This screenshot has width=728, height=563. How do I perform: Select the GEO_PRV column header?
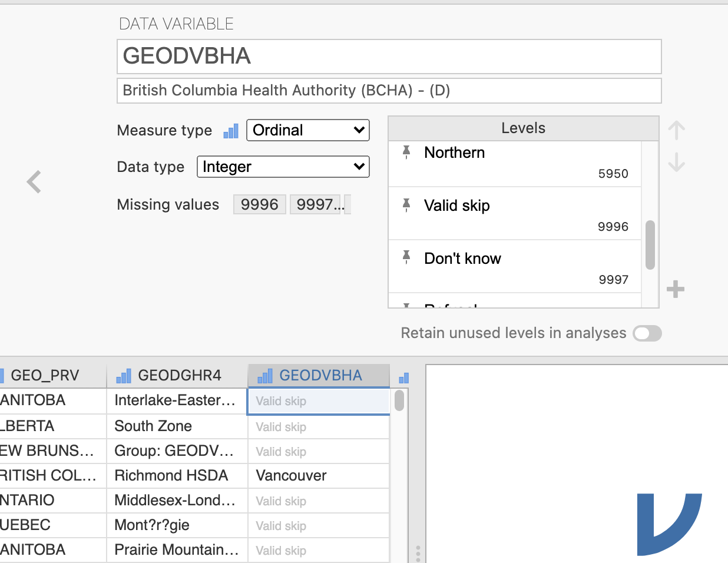coord(45,376)
